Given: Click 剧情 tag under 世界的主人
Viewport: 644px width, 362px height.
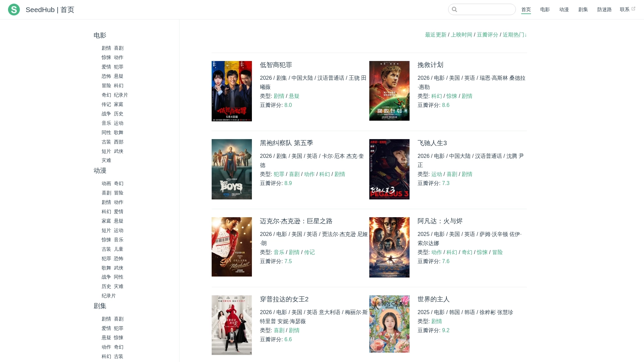Looking at the screenshot, I should point(436,321).
